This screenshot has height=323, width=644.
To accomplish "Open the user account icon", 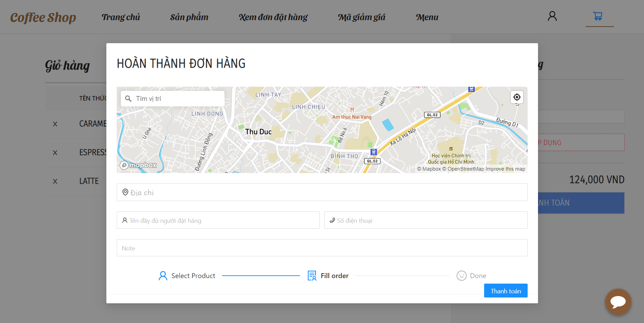I will [552, 16].
